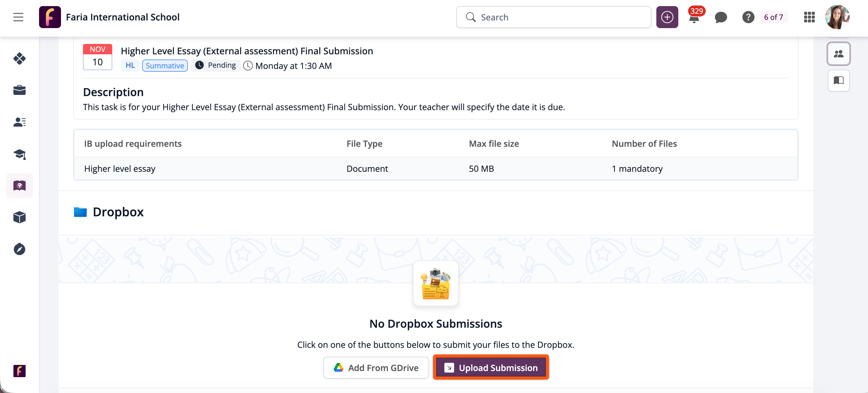Click the Add From GDrive button
The height and width of the screenshot is (393, 868).
376,367
